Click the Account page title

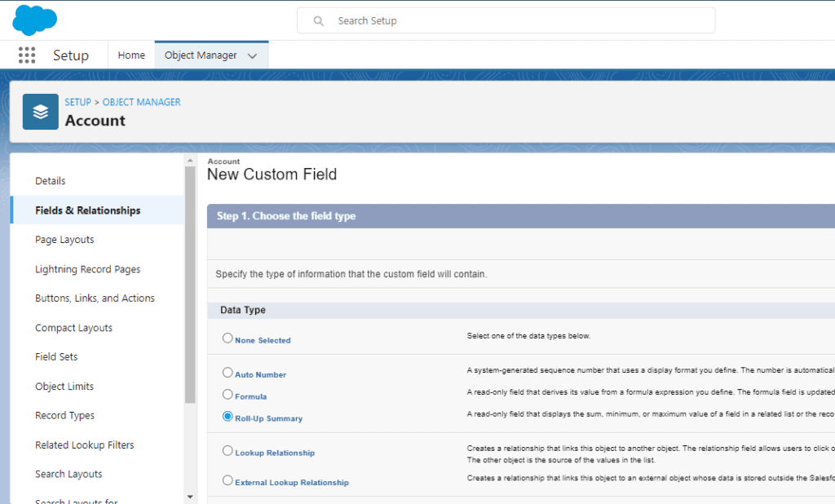pos(95,121)
